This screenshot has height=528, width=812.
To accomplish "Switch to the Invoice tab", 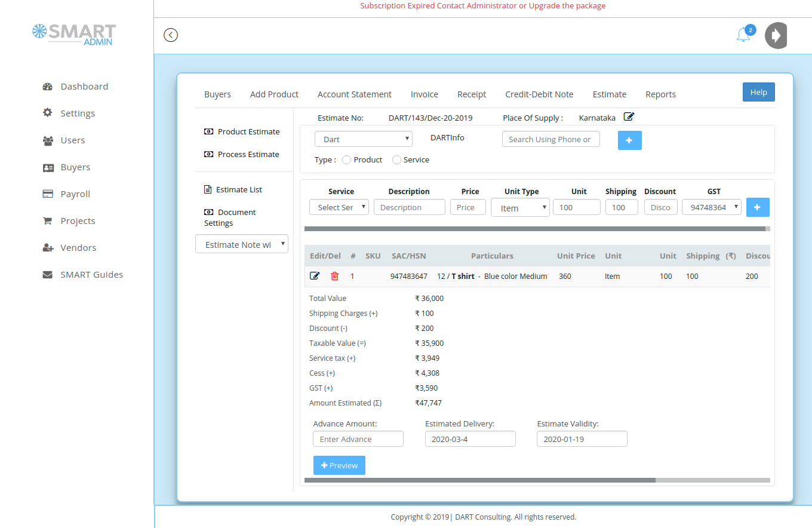I will click(425, 94).
